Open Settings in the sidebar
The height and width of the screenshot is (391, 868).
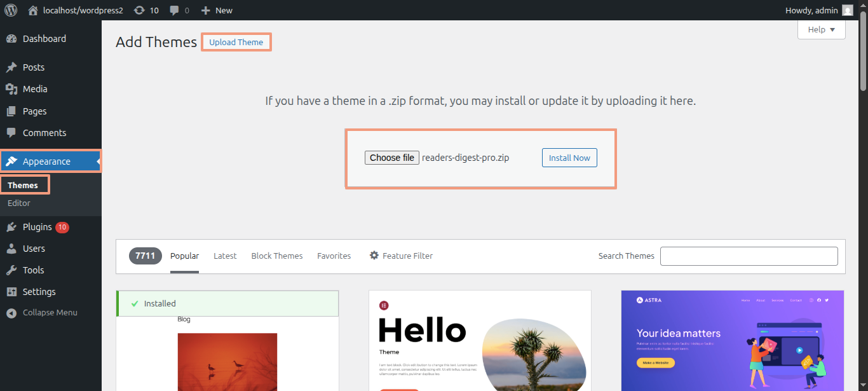(39, 292)
